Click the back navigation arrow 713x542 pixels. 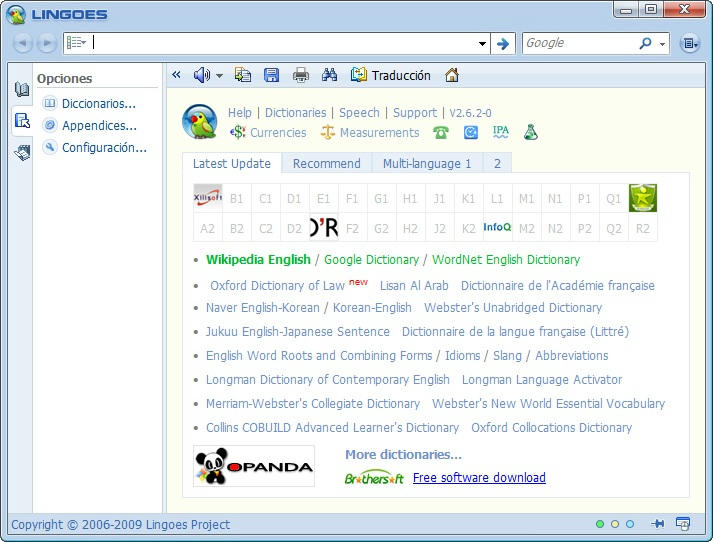(x=22, y=44)
